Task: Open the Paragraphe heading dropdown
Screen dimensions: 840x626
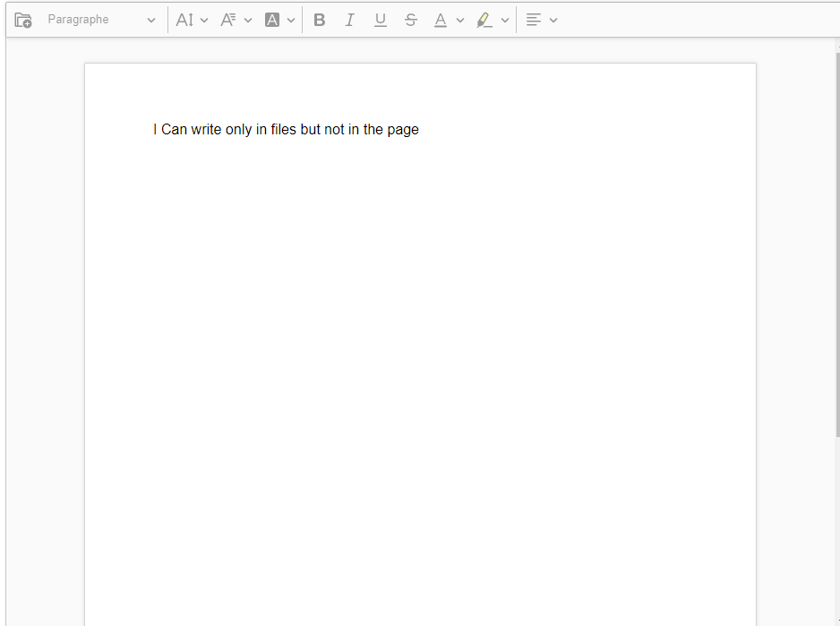Action: (x=100, y=20)
